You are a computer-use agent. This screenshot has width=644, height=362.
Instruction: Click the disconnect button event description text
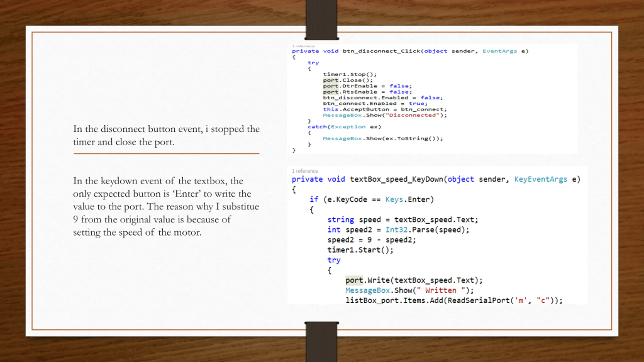click(x=166, y=135)
